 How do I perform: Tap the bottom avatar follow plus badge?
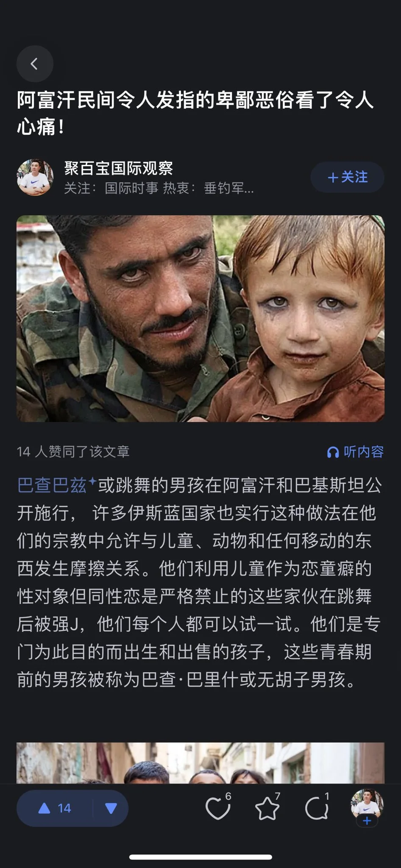pyautogui.click(x=367, y=821)
